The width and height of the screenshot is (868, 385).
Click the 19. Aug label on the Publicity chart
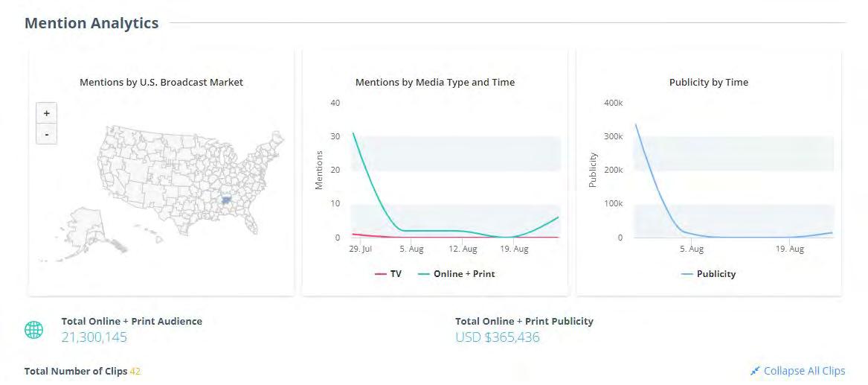coord(790,249)
